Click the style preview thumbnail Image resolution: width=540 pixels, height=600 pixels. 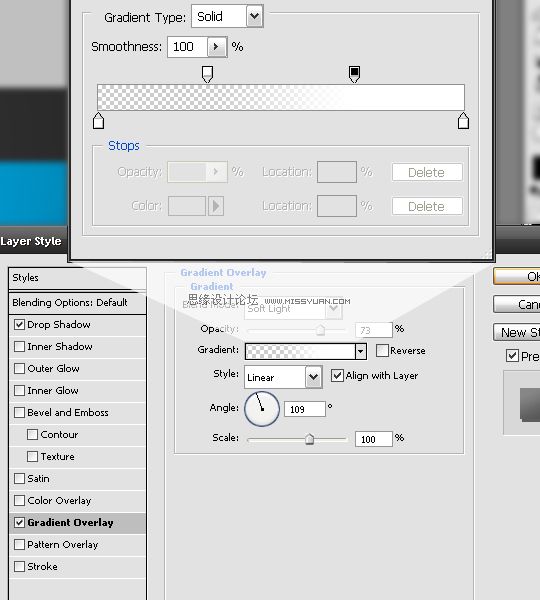tap(530, 404)
